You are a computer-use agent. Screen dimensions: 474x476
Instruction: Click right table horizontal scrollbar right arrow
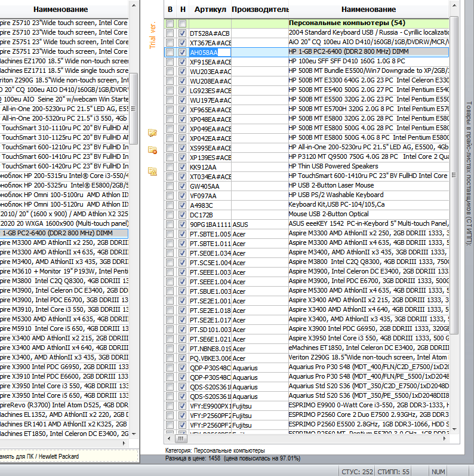coord(445,438)
